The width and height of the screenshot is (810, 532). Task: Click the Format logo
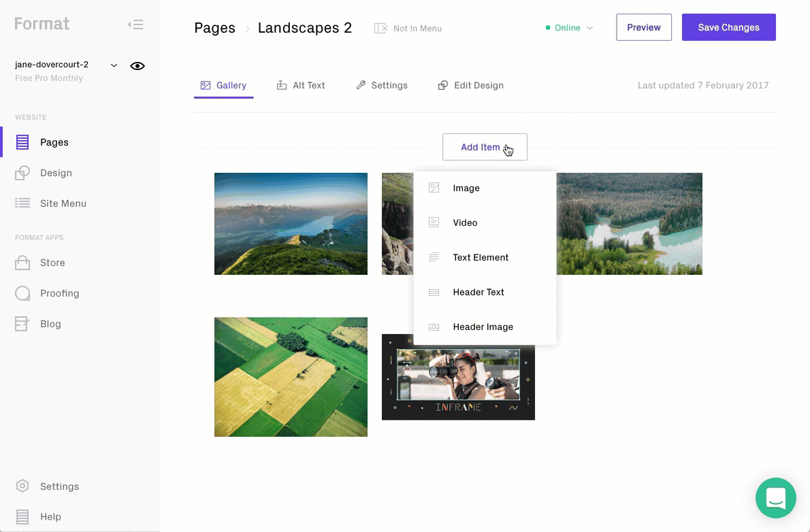pos(42,24)
